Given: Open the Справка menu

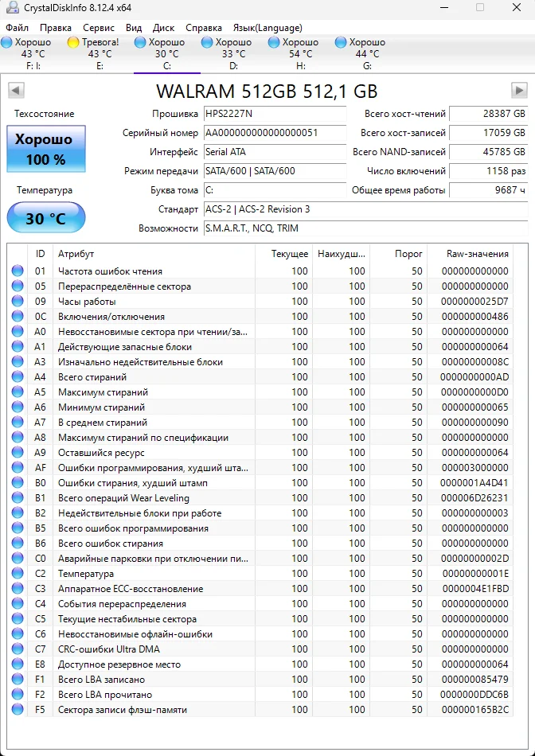Looking at the screenshot, I should tap(204, 28).
